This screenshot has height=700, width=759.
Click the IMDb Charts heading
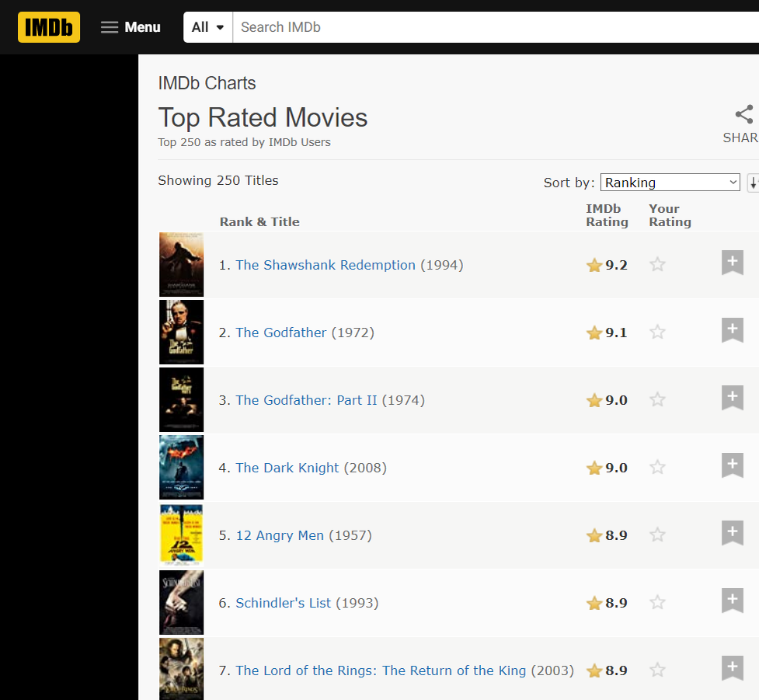click(x=207, y=83)
